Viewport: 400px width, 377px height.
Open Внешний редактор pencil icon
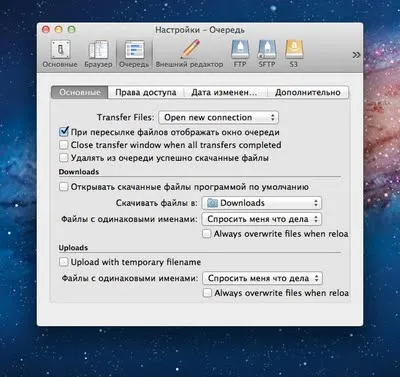pyautogui.click(x=189, y=54)
